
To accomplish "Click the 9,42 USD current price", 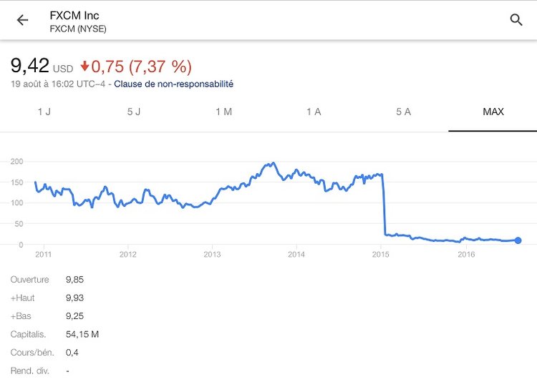I will (x=42, y=67).
